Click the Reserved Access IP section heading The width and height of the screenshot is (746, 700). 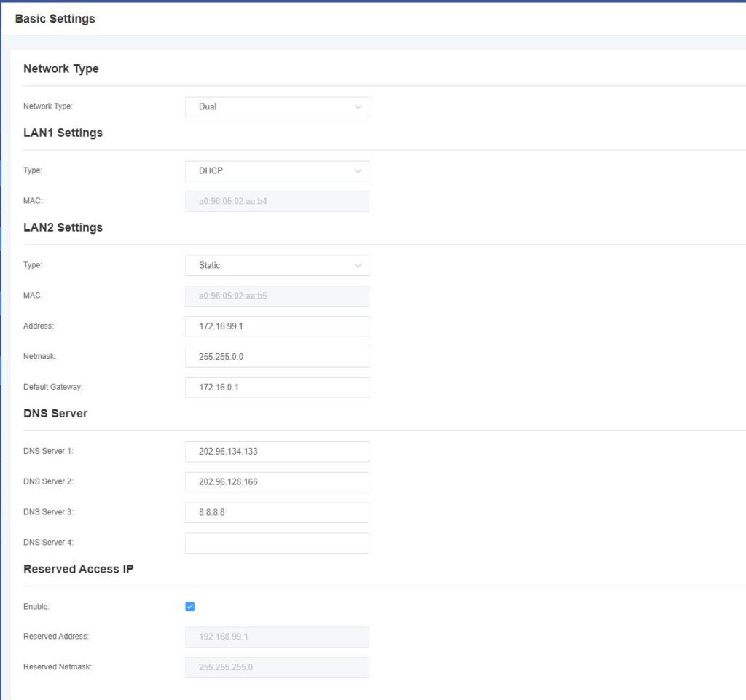point(78,569)
